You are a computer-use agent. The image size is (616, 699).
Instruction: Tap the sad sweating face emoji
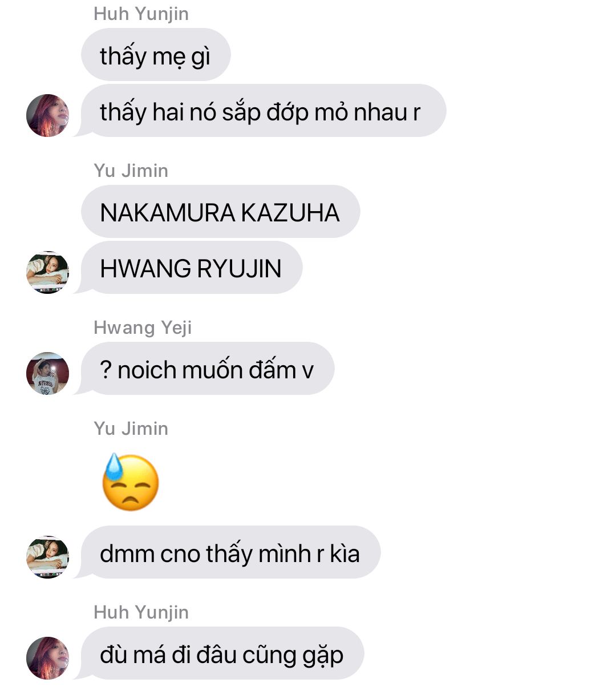(130, 482)
